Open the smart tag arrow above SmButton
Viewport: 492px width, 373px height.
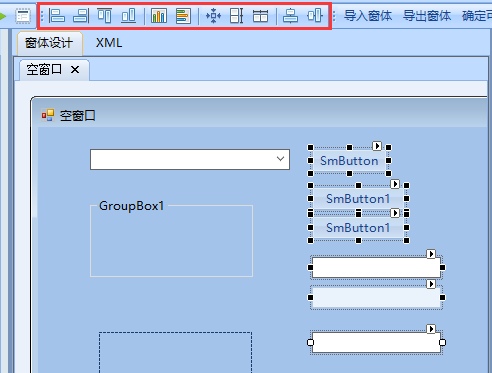tap(377, 146)
